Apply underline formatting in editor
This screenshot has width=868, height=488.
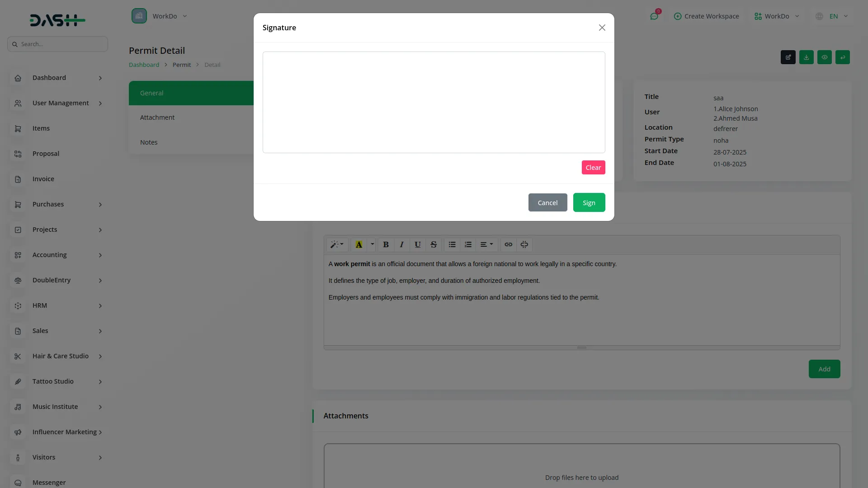[x=417, y=244]
